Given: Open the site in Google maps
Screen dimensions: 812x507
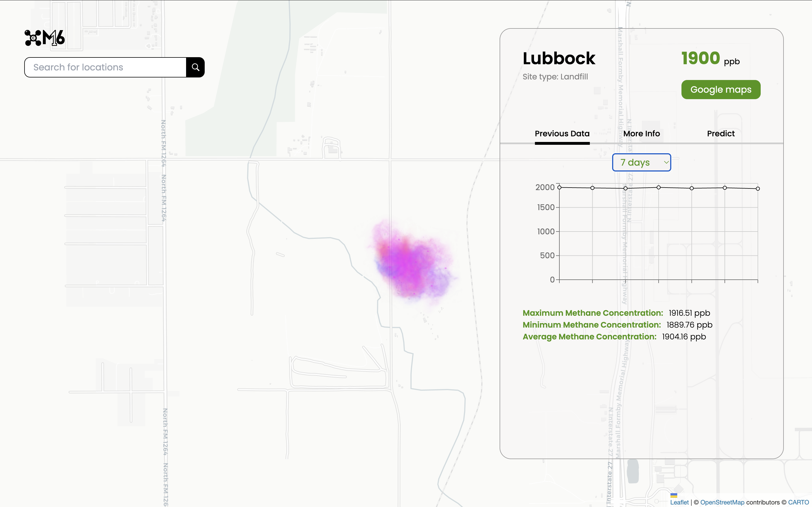Looking at the screenshot, I should click(720, 90).
